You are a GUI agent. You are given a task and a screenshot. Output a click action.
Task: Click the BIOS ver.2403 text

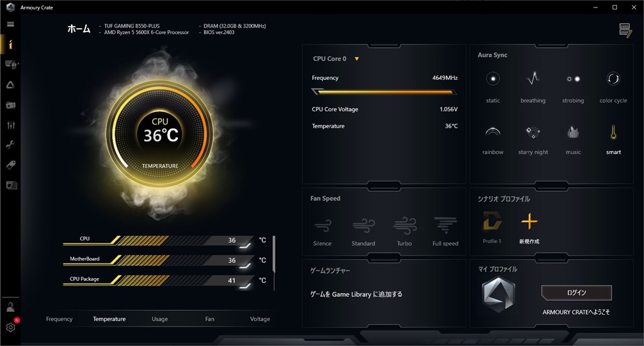coord(219,33)
